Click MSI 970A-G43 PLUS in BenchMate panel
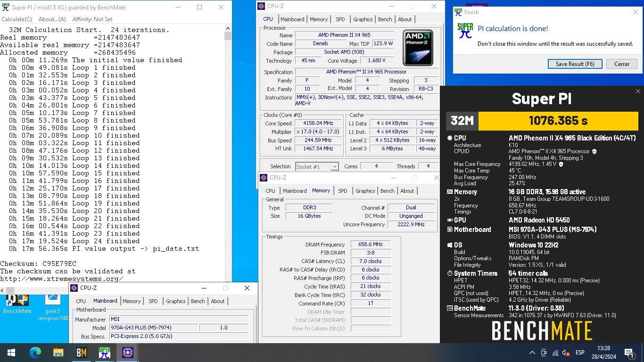Screen dimensions: 644x362 pyautogui.click(x=553, y=230)
